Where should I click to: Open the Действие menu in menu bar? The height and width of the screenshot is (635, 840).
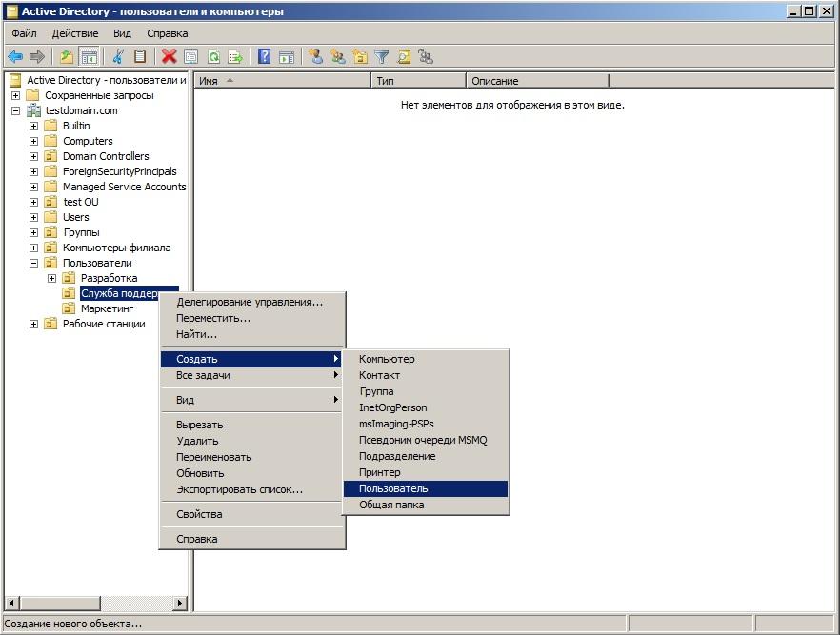74,33
